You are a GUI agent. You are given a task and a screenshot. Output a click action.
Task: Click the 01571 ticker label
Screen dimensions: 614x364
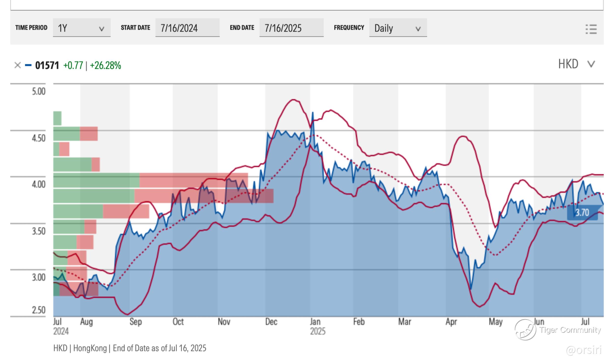pos(47,65)
